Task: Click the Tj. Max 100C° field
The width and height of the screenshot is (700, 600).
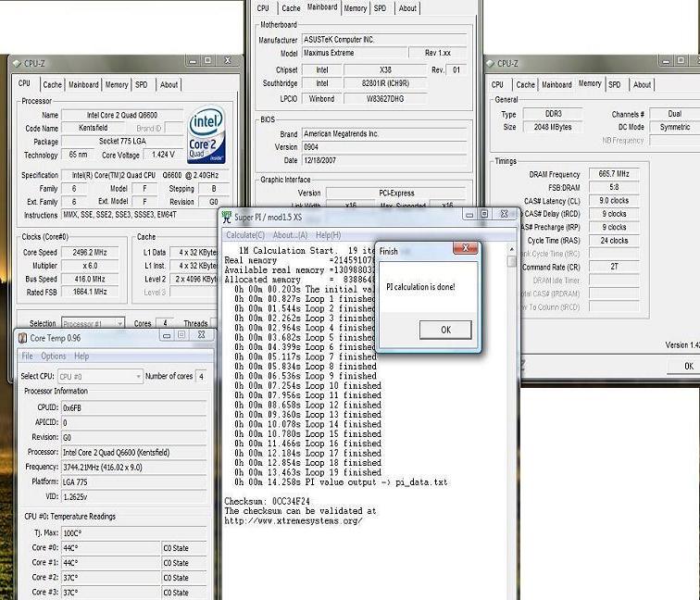Action: pos(133,533)
